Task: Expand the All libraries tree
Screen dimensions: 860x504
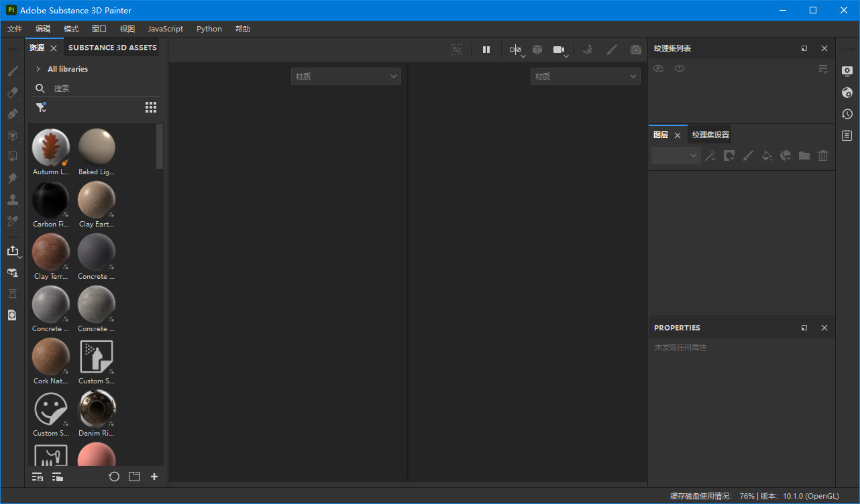Action: (38, 69)
